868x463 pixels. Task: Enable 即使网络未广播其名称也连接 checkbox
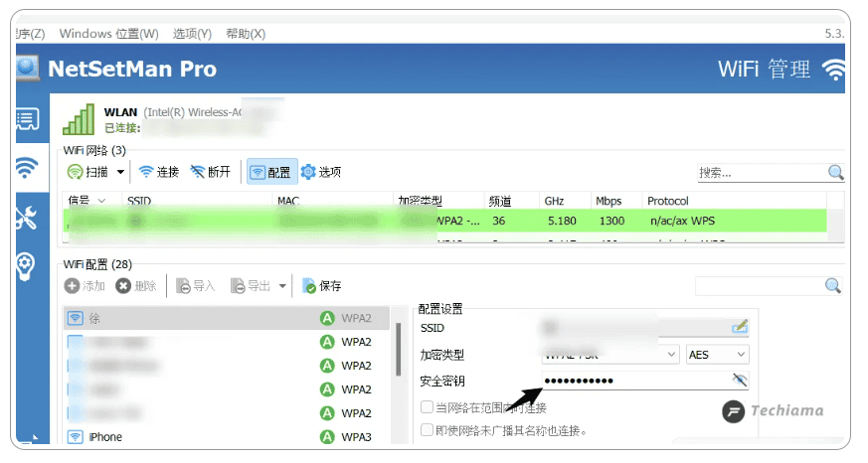427,430
